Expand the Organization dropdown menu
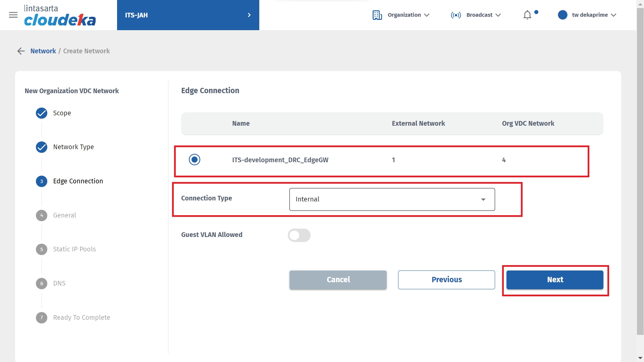The height and width of the screenshot is (362, 644). pyautogui.click(x=408, y=15)
